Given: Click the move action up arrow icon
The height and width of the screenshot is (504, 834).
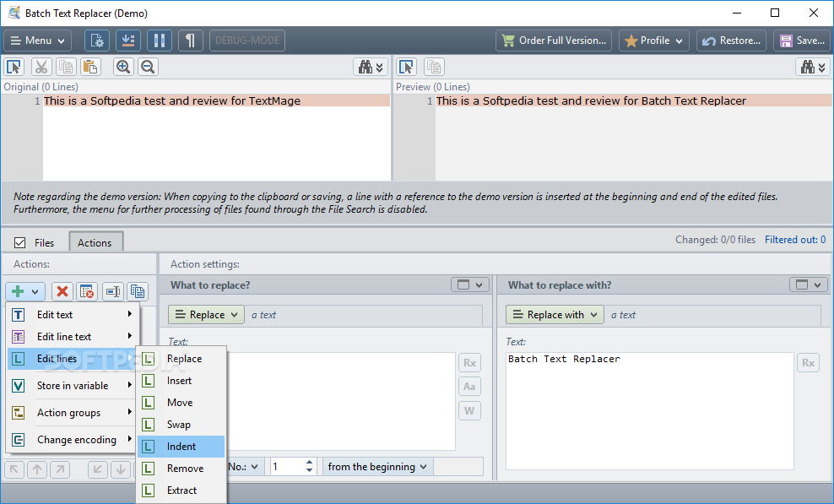Looking at the screenshot, I should (x=37, y=469).
